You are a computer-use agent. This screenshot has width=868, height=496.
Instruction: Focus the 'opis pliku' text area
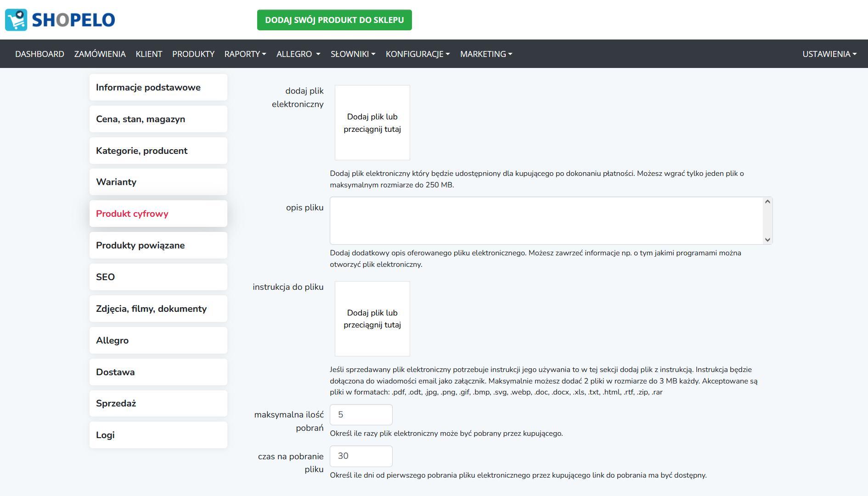point(551,221)
